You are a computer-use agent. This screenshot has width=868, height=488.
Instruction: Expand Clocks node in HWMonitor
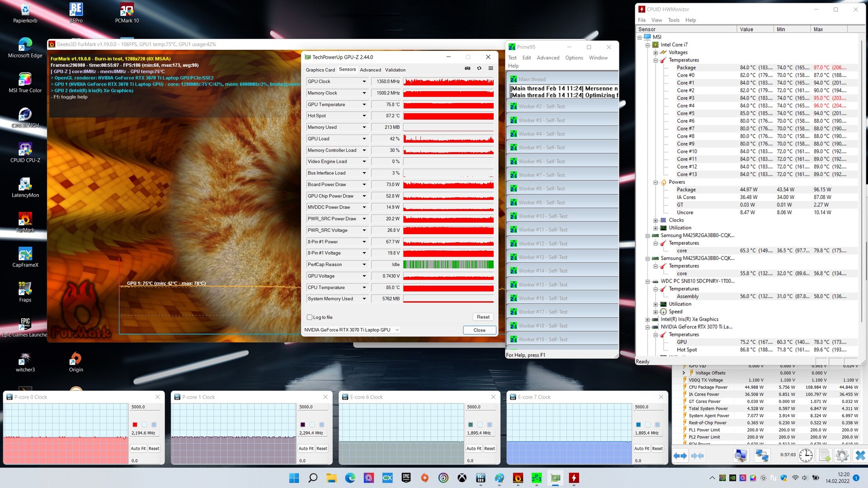[x=655, y=220]
